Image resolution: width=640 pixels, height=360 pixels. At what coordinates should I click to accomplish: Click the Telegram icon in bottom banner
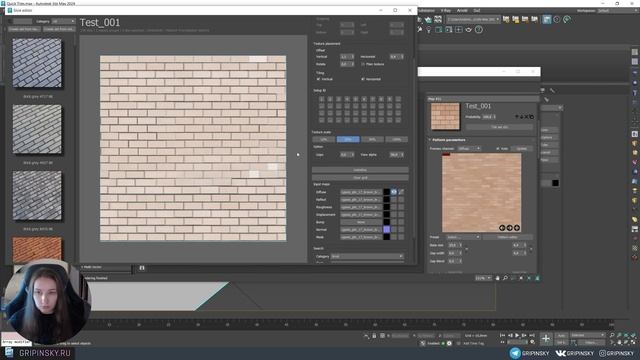[516, 353]
